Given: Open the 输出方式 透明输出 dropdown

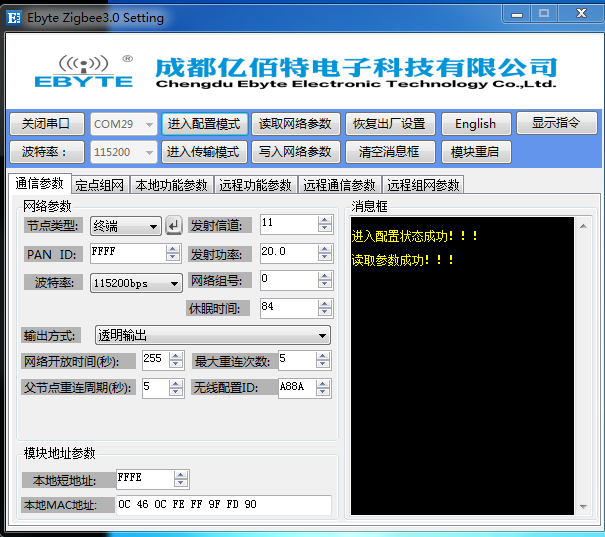Looking at the screenshot, I should [x=212, y=336].
